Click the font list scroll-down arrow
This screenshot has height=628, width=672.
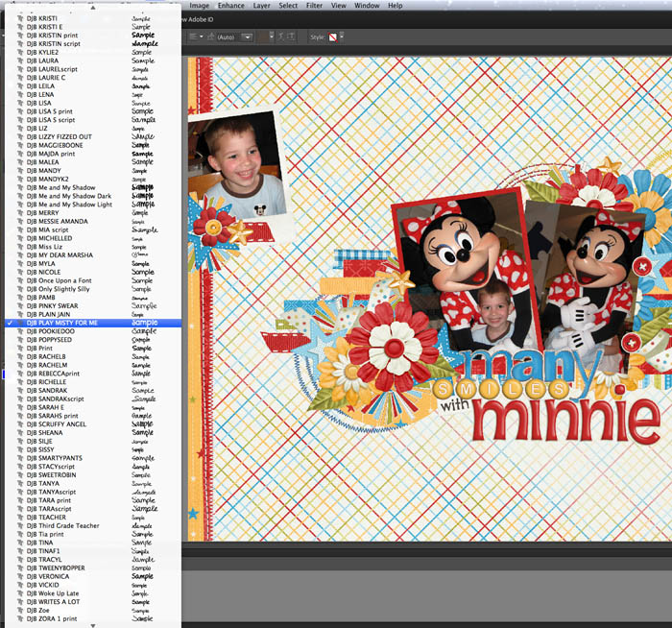click(93, 625)
